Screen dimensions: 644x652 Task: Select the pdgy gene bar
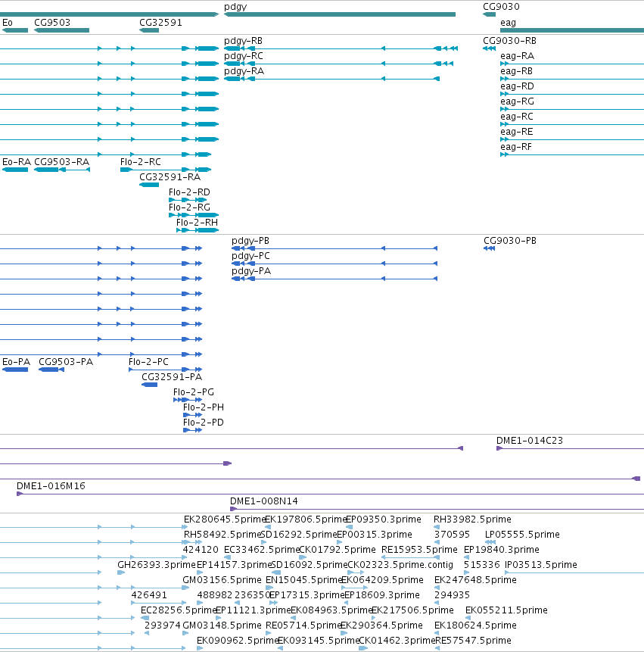340,14
